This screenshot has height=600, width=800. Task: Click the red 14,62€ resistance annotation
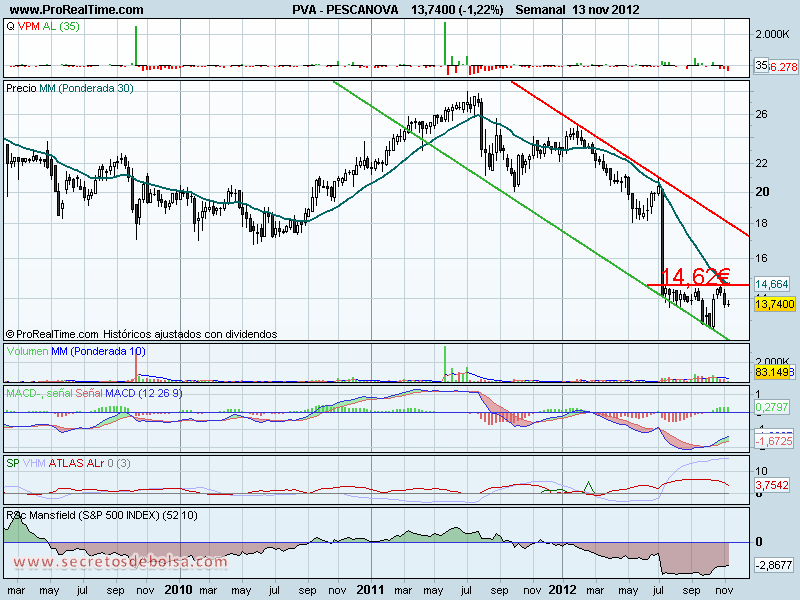(695, 276)
